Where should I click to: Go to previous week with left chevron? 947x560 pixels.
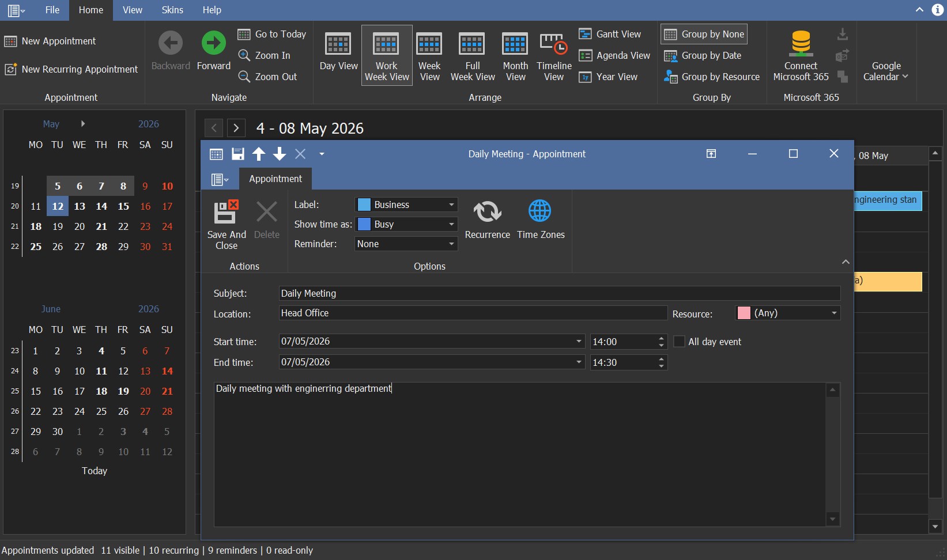pos(214,128)
